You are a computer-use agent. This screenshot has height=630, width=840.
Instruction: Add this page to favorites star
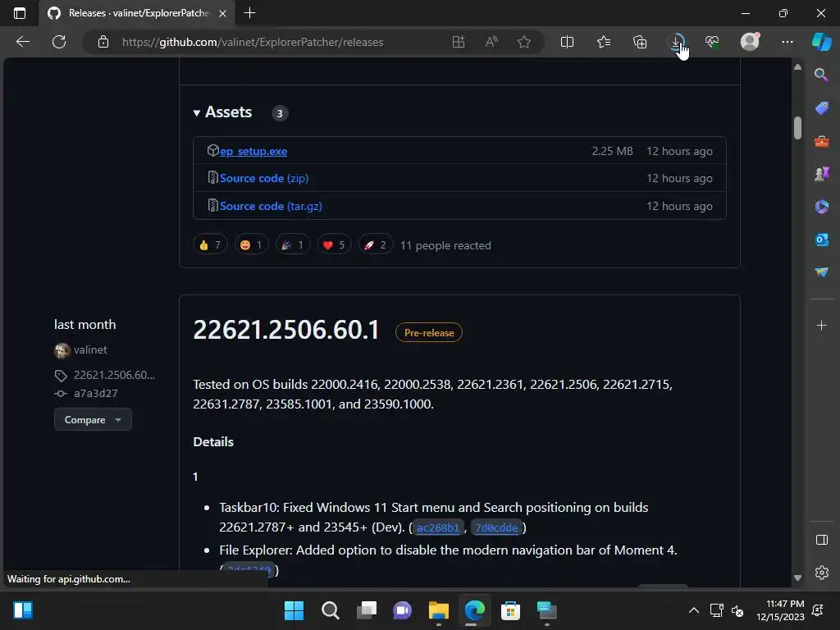(524, 42)
